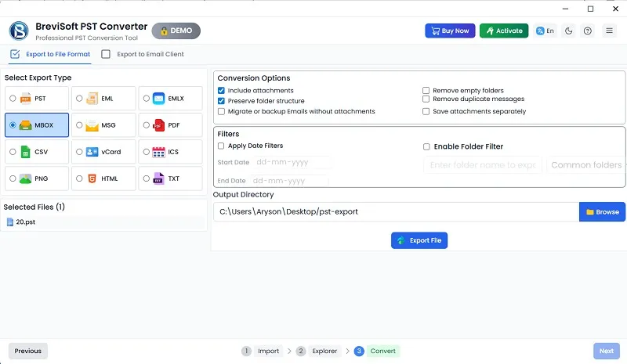Select Export to File Format tab

(x=50, y=55)
